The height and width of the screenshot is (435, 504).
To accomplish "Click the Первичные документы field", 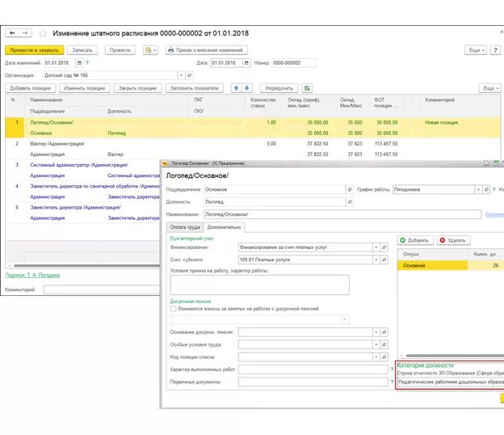I will (313, 382).
